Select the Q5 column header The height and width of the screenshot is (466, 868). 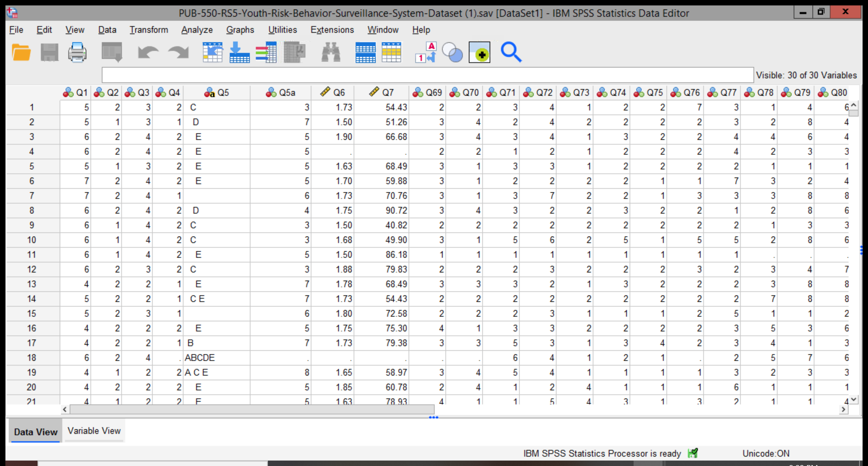click(217, 92)
